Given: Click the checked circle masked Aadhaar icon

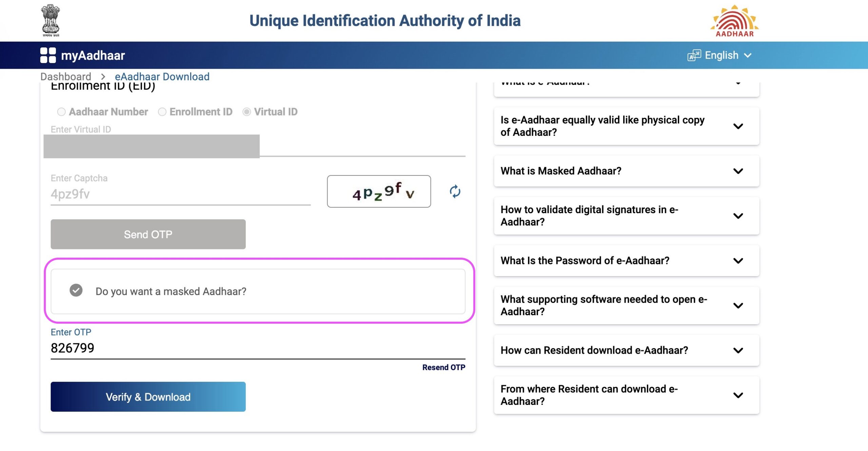Looking at the screenshot, I should click(75, 291).
